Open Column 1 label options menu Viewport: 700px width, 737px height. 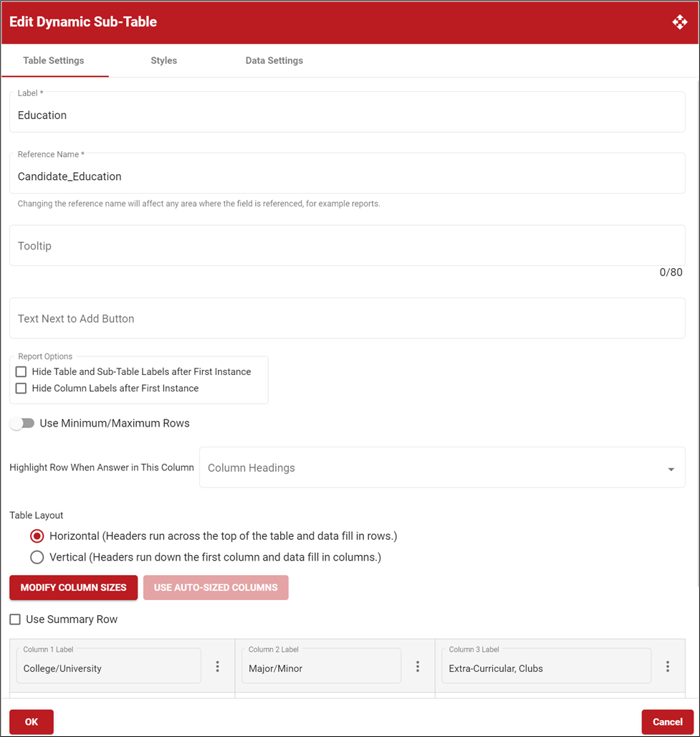(x=218, y=667)
